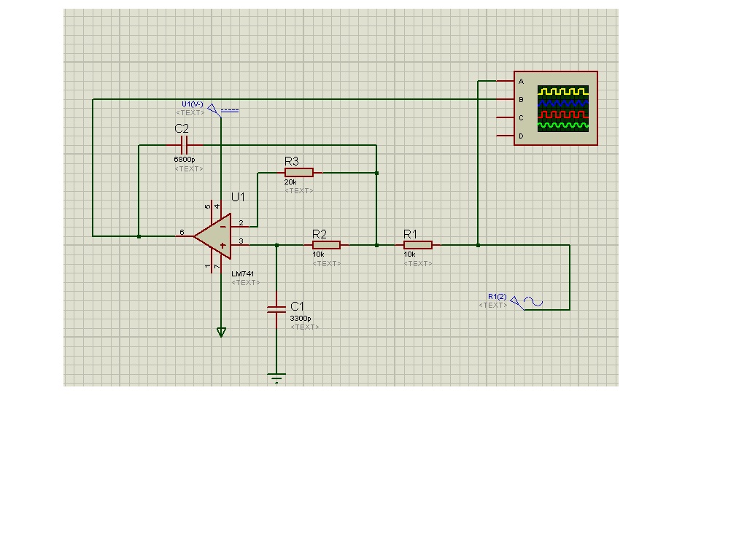
Task: Click the LM741 part name label
Action: (x=241, y=273)
